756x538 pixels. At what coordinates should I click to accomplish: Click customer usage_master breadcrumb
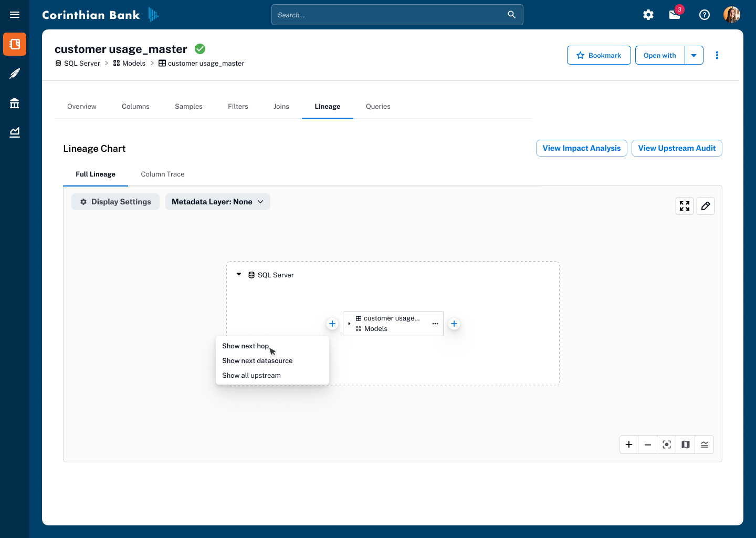[x=202, y=63]
